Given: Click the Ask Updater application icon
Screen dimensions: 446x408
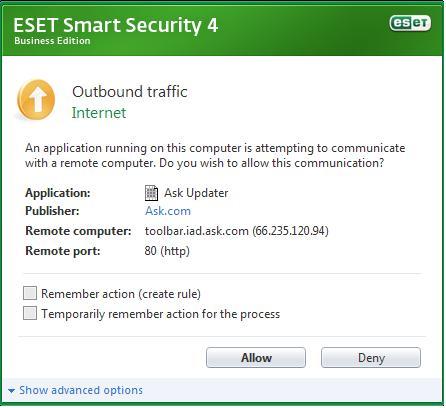Looking at the screenshot, I should click(151, 193).
